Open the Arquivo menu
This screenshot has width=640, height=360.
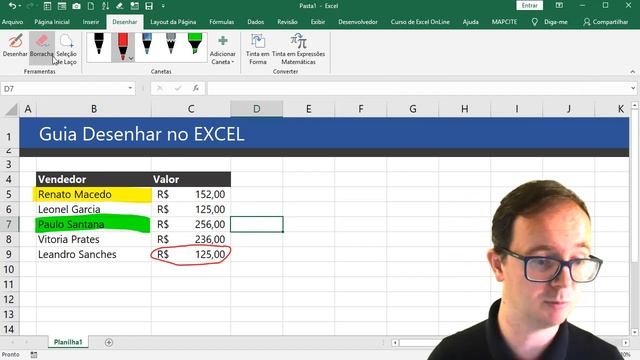click(x=12, y=22)
